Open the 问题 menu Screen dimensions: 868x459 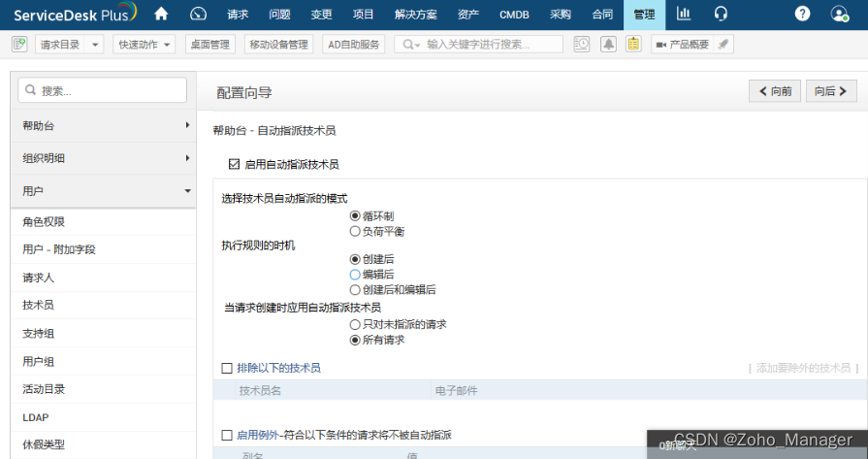(279, 15)
